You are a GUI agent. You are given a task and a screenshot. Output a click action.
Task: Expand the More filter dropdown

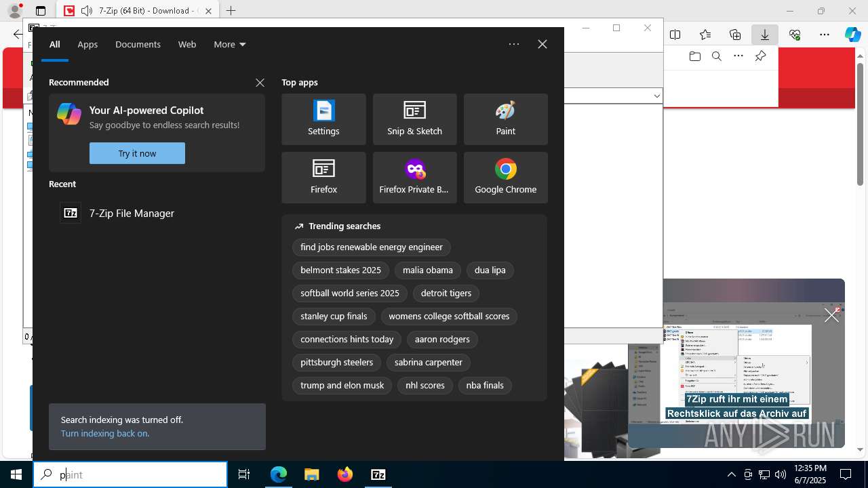(x=229, y=44)
